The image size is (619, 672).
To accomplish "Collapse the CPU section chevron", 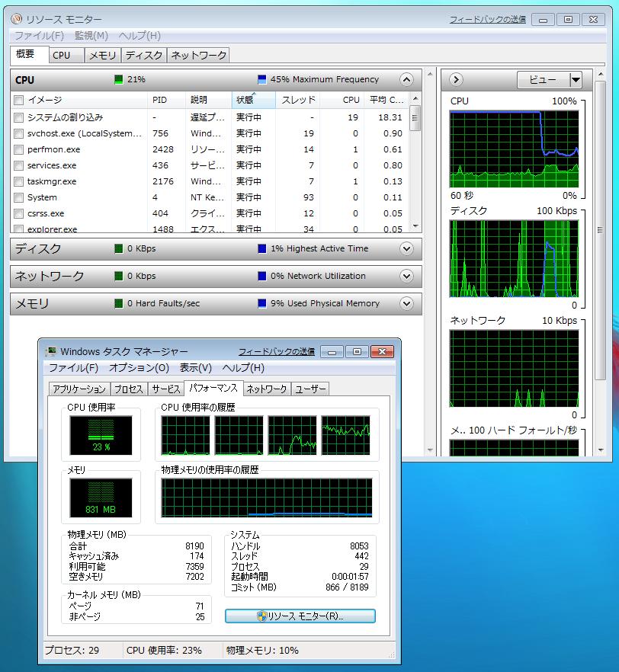I will coord(406,79).
